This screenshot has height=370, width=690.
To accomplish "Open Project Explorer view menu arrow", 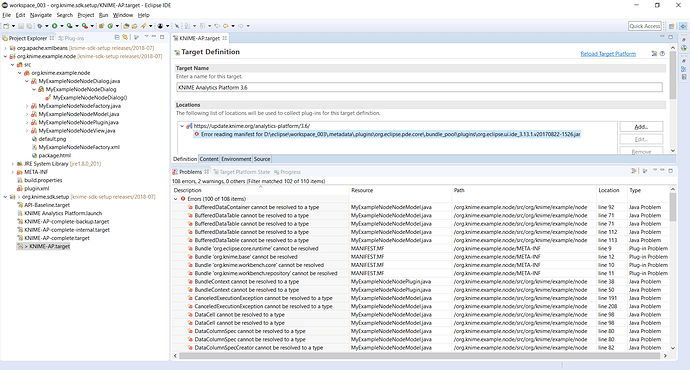I will [147, 37].
